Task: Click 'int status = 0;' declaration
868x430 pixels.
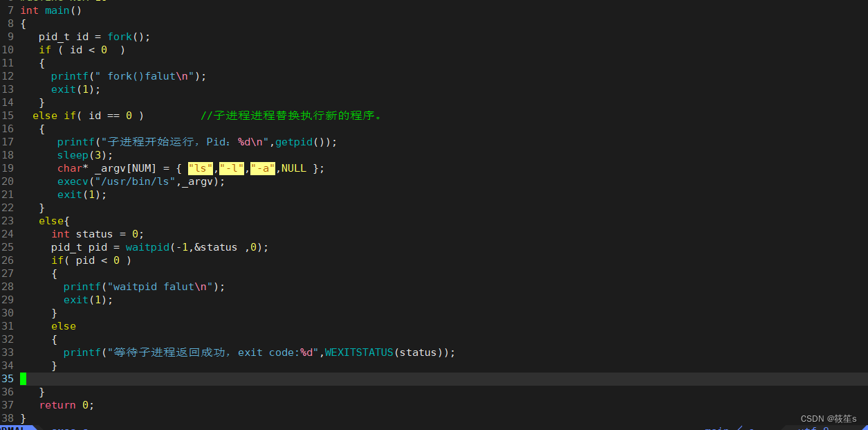Action: 98,234
